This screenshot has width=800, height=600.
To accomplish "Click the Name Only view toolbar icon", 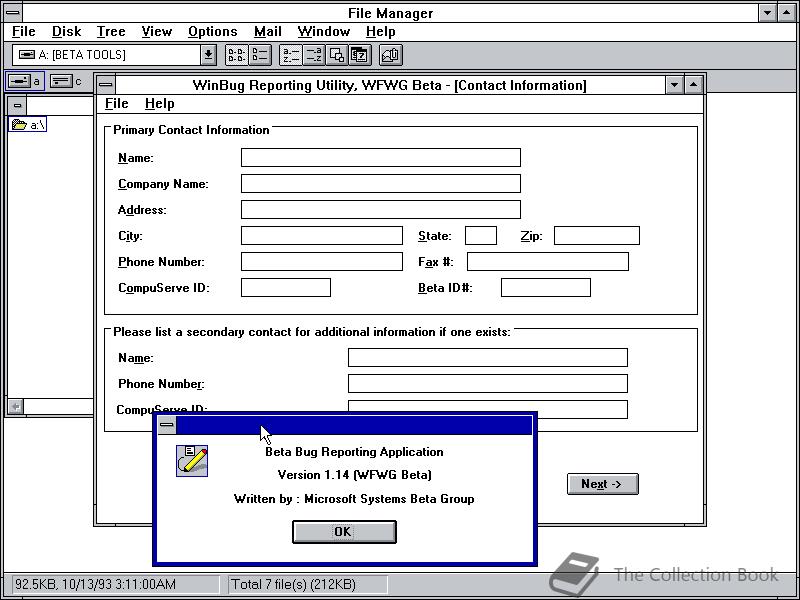I will 236,55.
